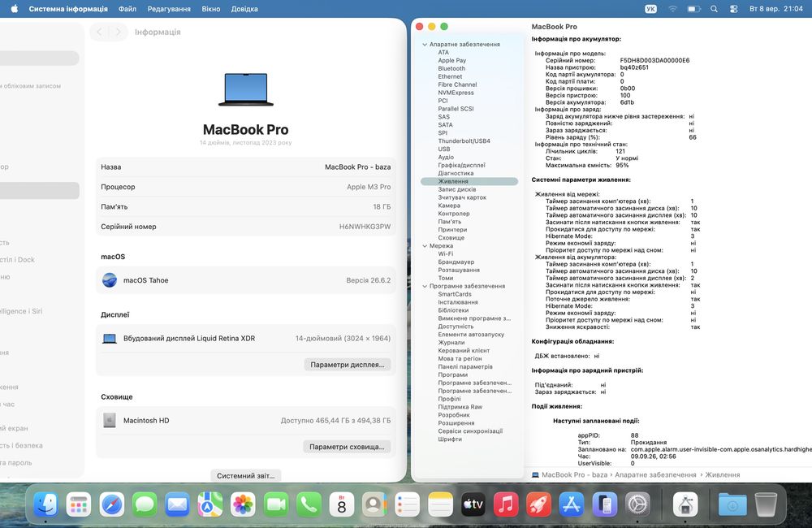This screenshot has width=812, height=528.
Task: Click Апаратне забезпечення in path bar
Action: [x=655, y=474]
